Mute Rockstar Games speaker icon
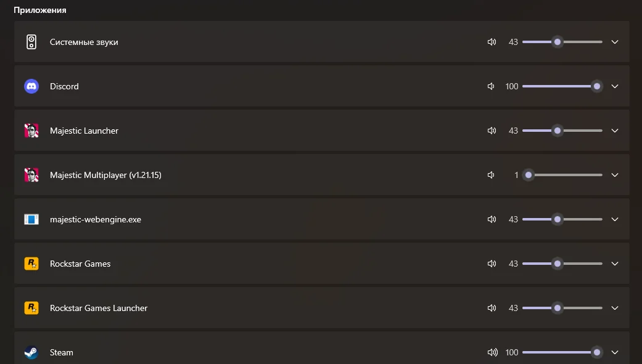Image resolution: width=642 pixels, height=364 pixels. click(x=492, y=264)
